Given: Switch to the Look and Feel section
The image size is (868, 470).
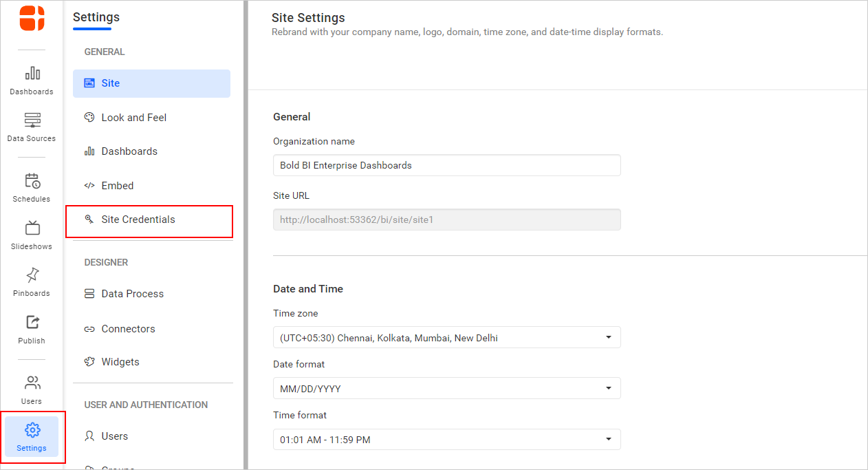Looking at the screenshot, I should pyautogui.click(x=133, y=117).
